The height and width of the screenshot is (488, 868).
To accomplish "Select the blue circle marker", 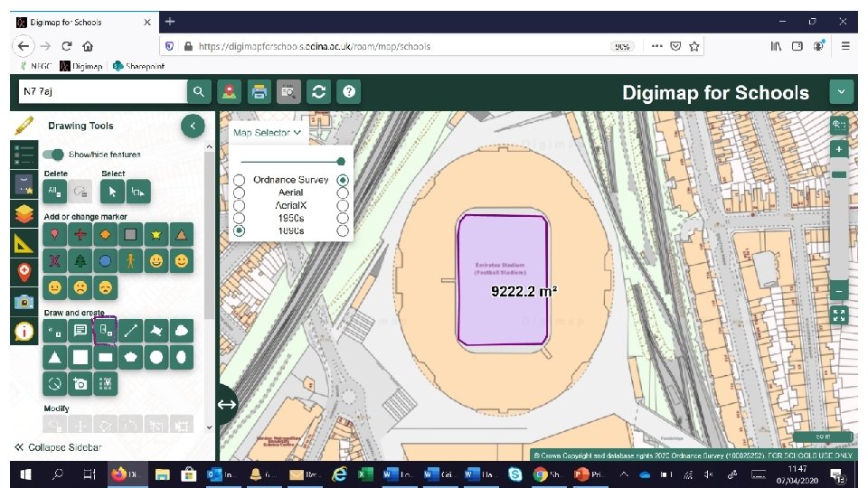I will point(105,260).
